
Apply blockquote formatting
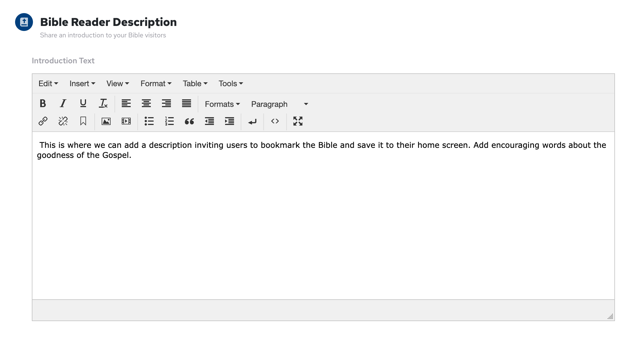(189, 121)
